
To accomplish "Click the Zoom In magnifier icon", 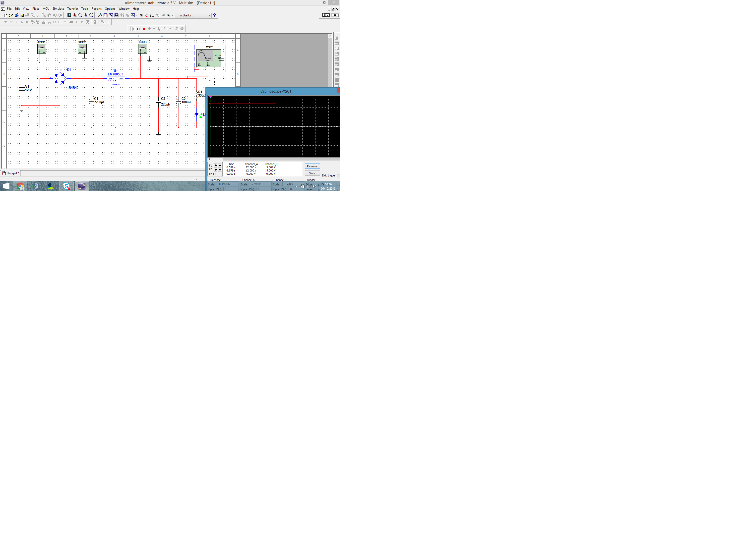I will click(x=75, y=15).
